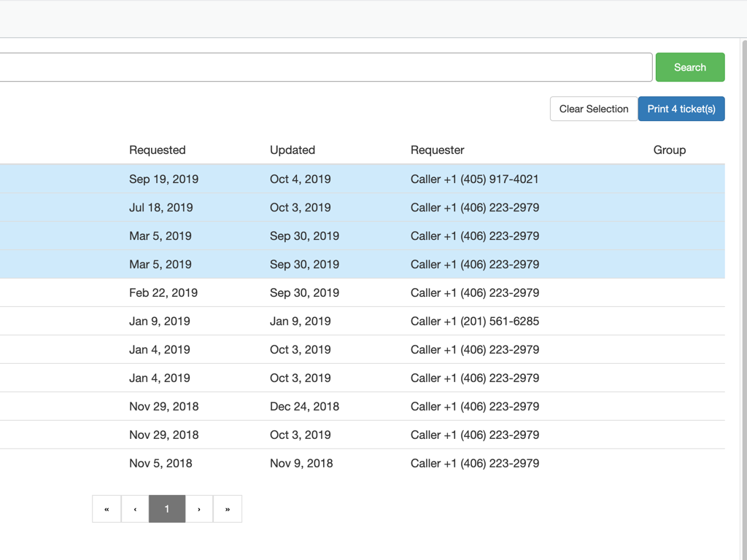Select page 1 in pagination
The height and width of the screenshot is (560, 747).
(x=167, y=509)
